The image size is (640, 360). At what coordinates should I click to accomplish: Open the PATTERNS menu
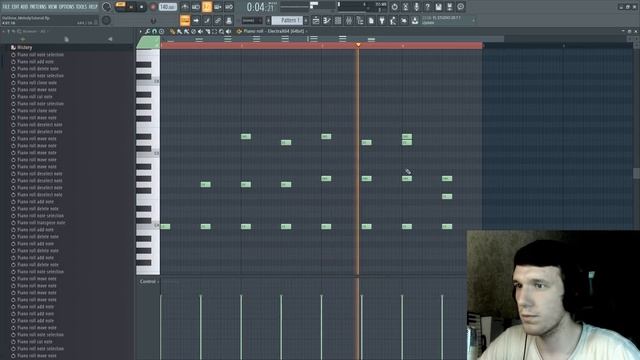tap(38, 7)
